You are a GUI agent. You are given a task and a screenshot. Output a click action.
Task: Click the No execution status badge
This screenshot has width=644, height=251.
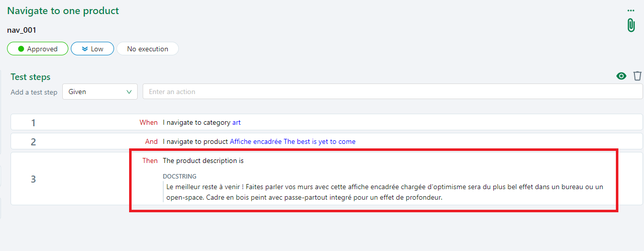pyautogui.click(x=147, y=49)
